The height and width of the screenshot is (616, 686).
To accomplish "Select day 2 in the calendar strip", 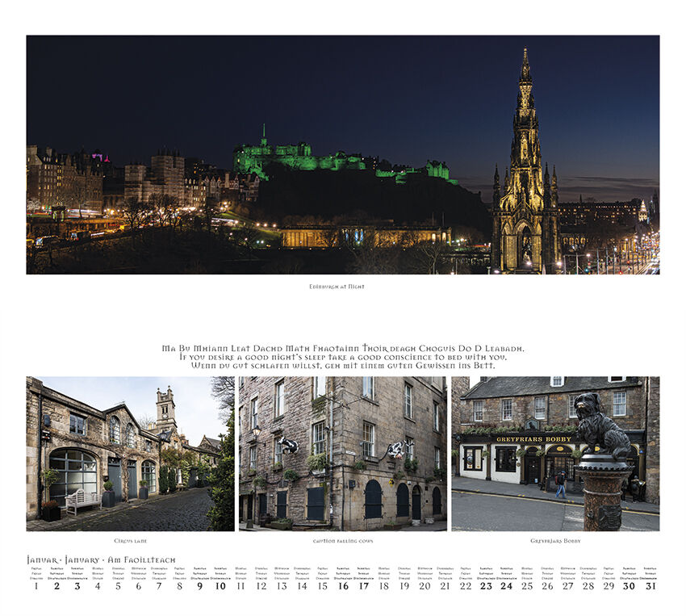I will click(x=56, y=586).
